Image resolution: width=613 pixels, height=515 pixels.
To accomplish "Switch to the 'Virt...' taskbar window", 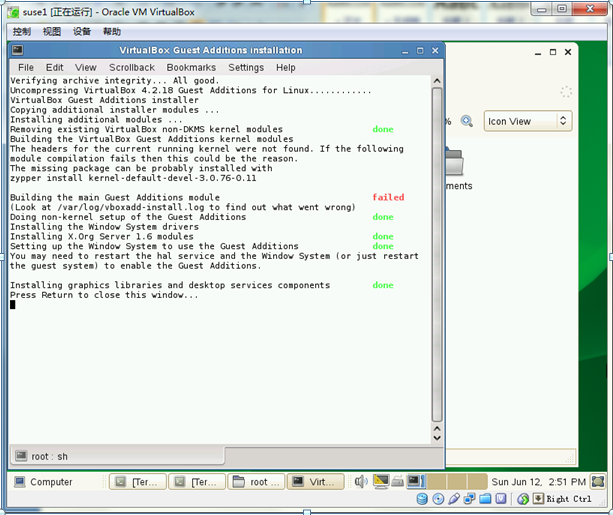I will (315, 482).
